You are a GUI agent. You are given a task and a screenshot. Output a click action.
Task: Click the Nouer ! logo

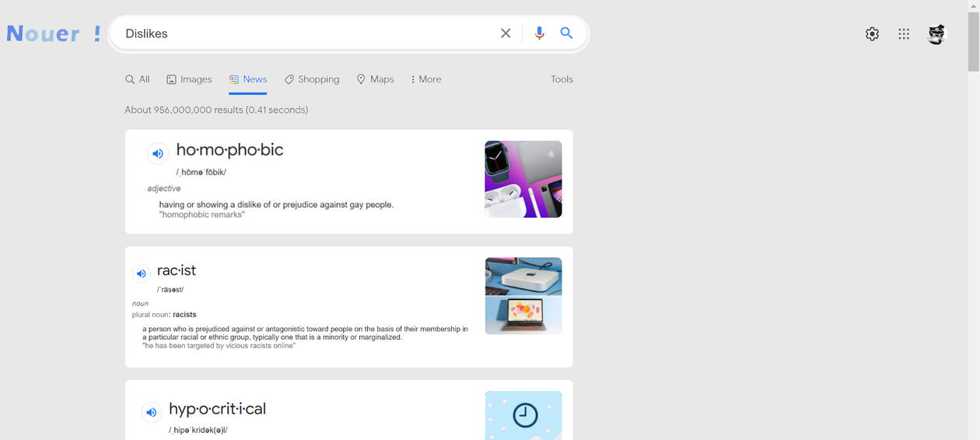54,33
